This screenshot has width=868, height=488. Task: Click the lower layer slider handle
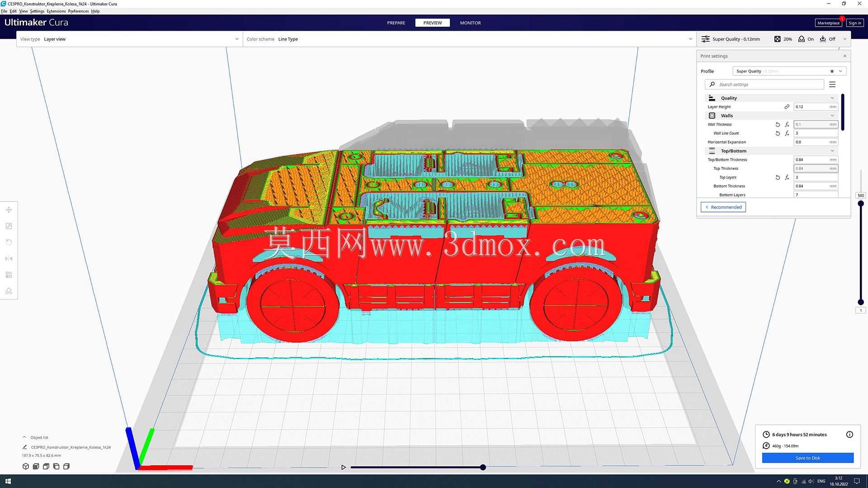(861, 302)
